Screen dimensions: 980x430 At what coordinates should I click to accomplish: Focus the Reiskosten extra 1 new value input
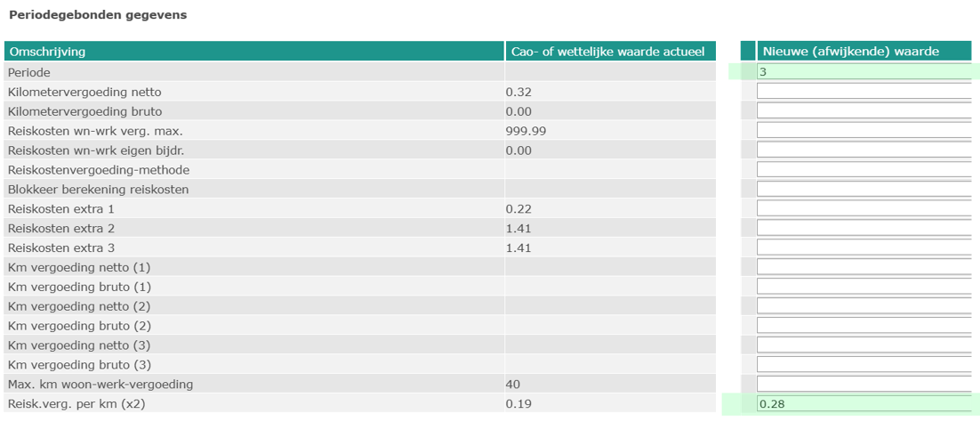tap(863, 208)
